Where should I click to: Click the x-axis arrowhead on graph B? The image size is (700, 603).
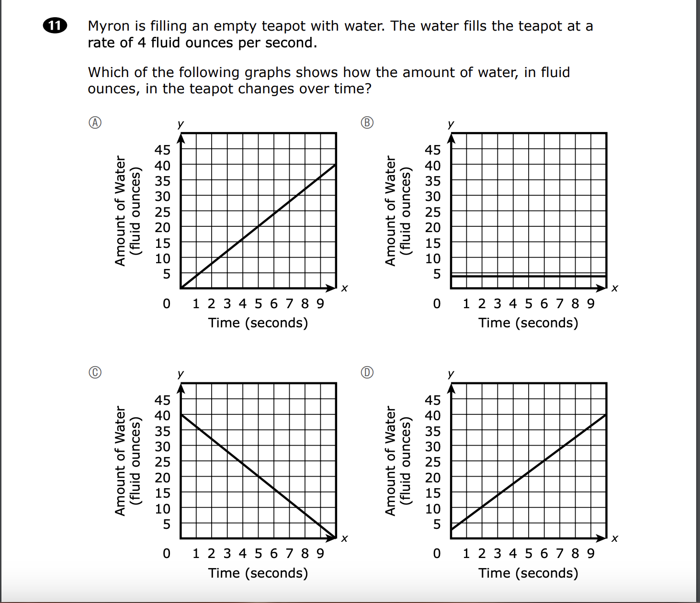(x=601, y=288)
